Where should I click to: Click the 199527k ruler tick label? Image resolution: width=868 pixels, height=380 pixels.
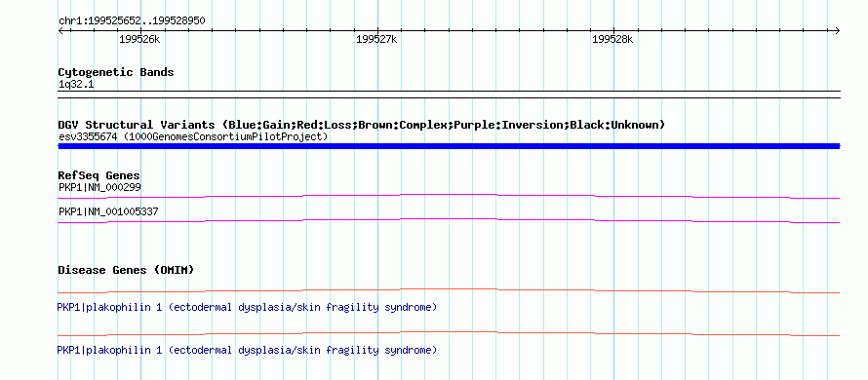point(376,39)
